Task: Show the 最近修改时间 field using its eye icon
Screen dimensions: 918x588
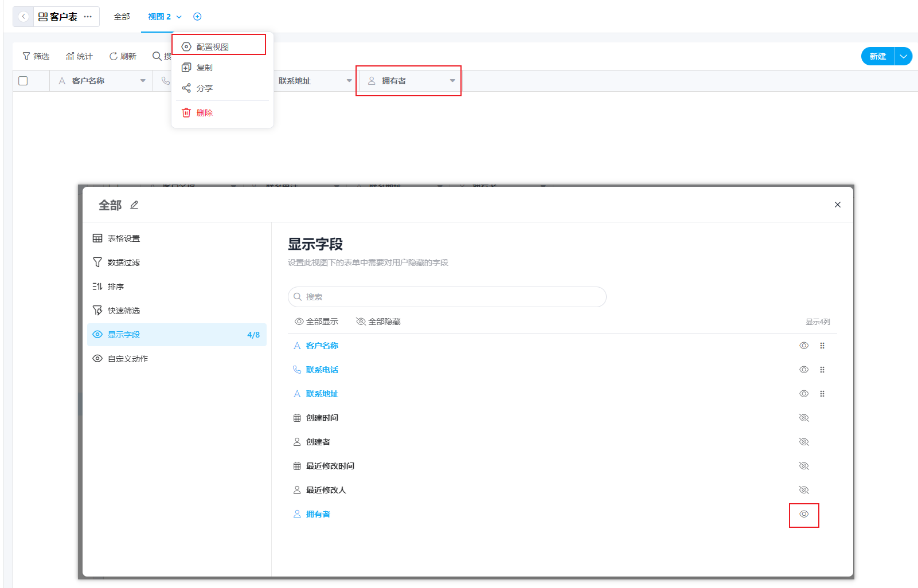Action: (x=804, y=466)
